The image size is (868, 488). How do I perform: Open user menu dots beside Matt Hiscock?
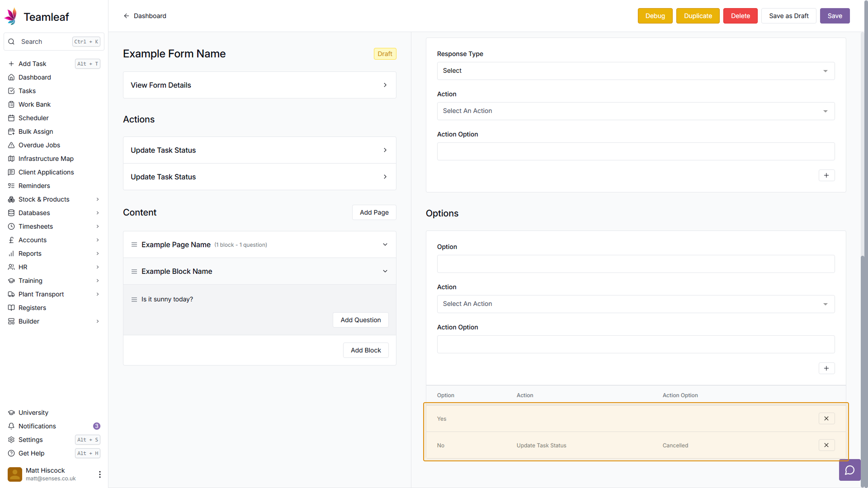pos(99,474)
